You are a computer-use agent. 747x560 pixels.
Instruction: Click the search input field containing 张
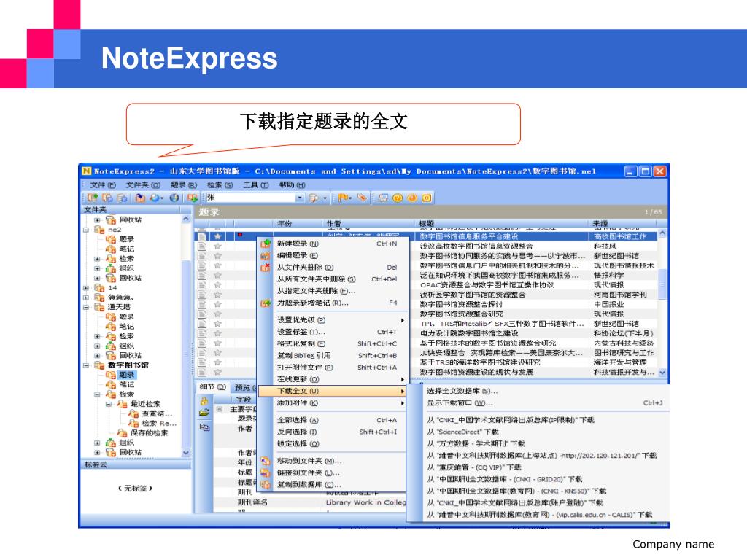coord(251,198)
